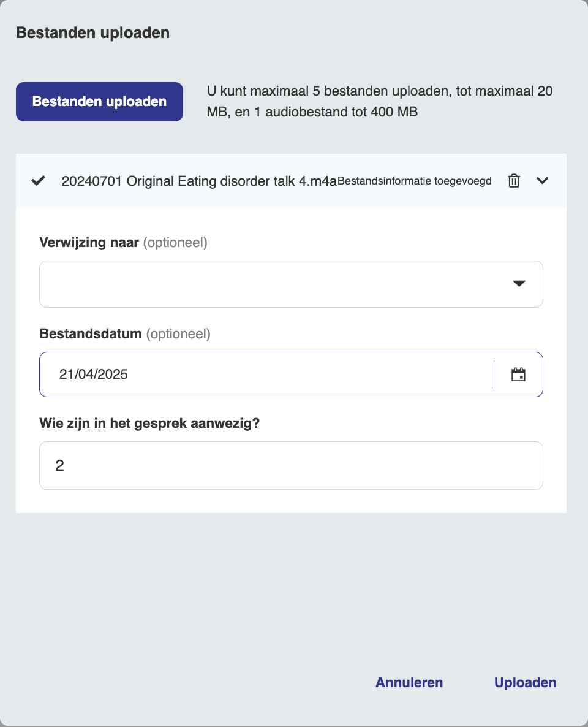Click Uploaden to submit the files
This screenshot has height=727, width=588.
tap(525, 682)
